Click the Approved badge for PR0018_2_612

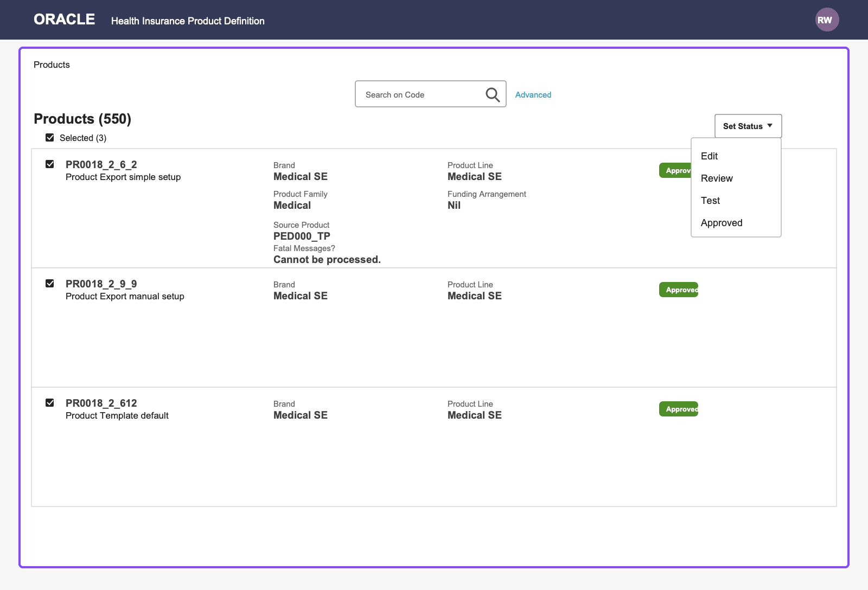679,409
